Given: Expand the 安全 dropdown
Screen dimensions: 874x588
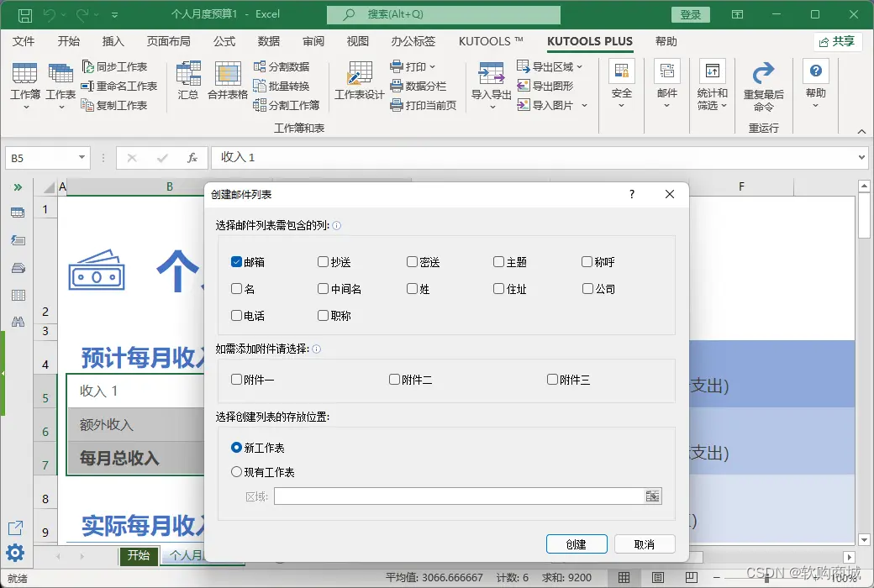Looking at the screenshot, I should [622, 105].
